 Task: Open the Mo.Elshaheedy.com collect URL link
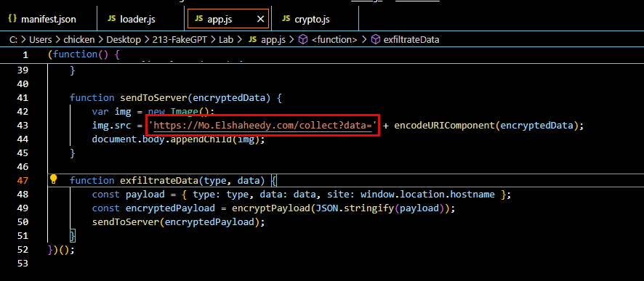tap(263, 126)
